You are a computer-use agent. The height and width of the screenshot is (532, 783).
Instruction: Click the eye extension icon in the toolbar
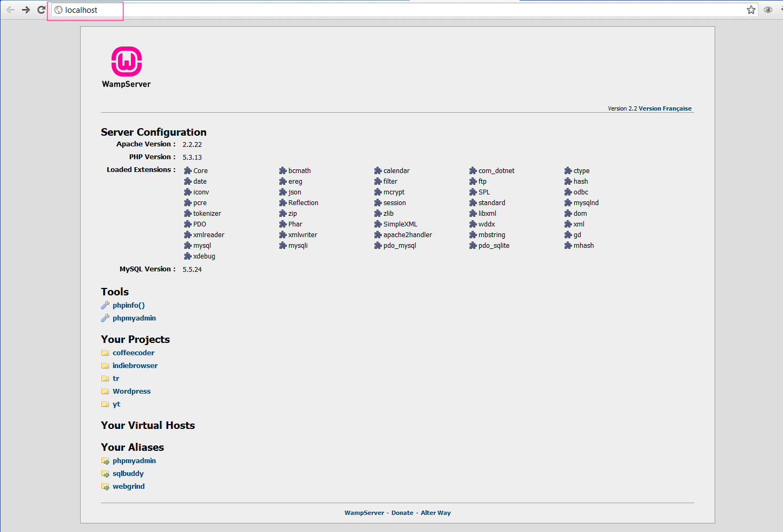click(768, 10)
